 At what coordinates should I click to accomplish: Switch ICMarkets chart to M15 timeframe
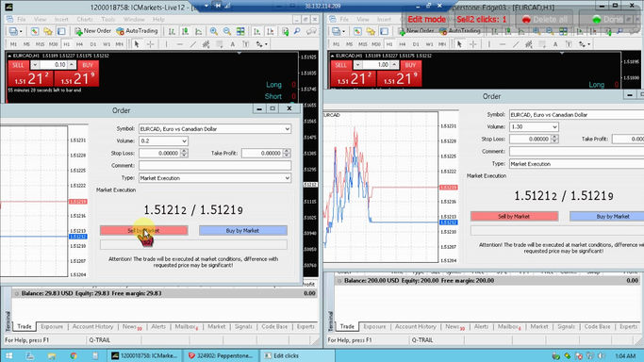(40, 44)
